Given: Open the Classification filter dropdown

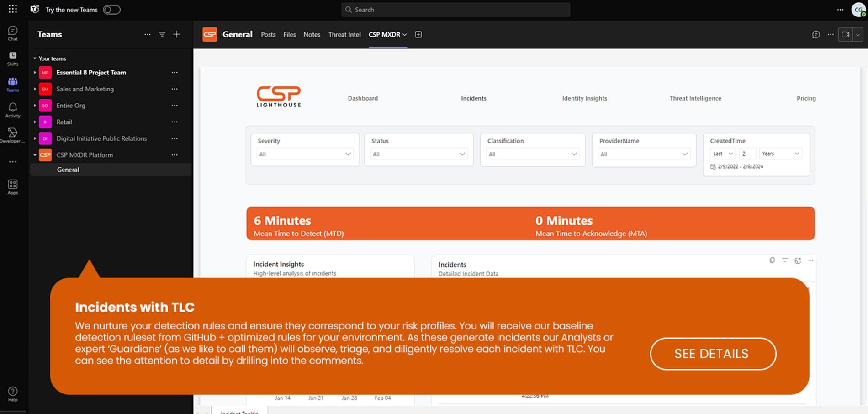Looking at the screenshot, I should pos(533,154).
